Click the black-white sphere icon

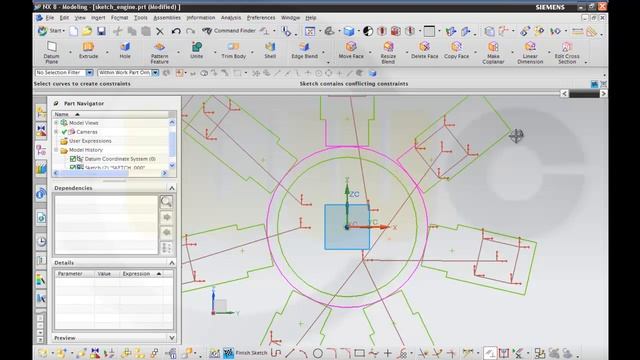pyautogui.click(x=368, y=31)
